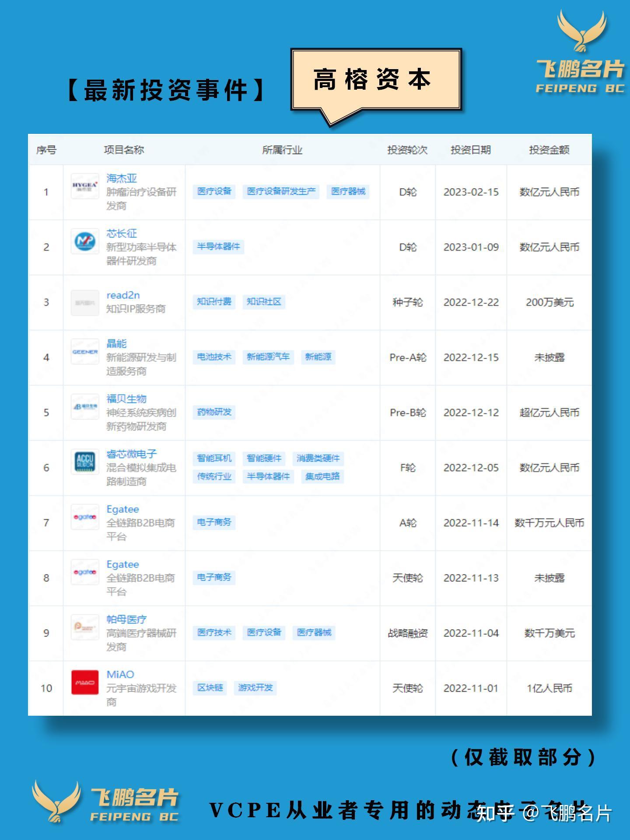Open the 睿芯微电子 project link
Image resolution: width=630 pixels, height=840 pixels.
[x=131, y=454]
